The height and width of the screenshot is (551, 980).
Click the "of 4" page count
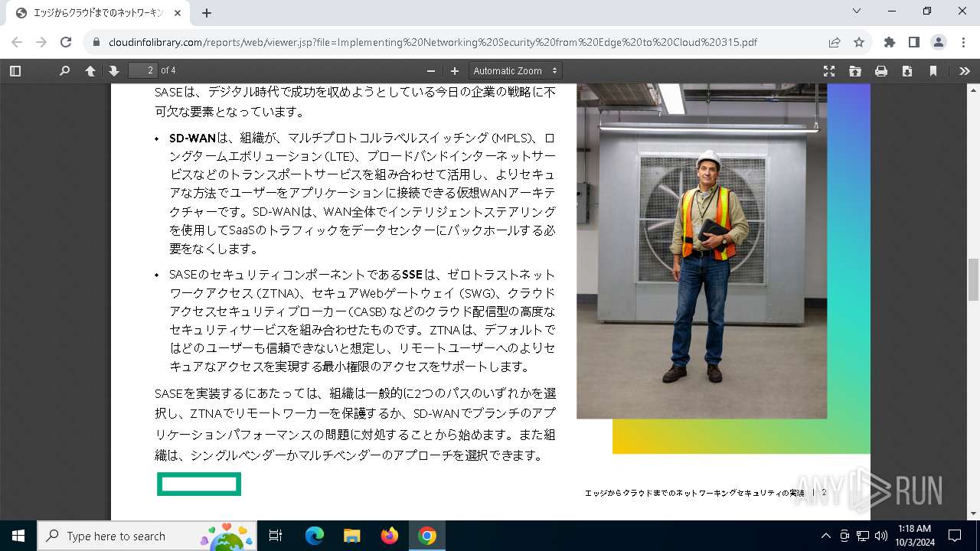click(168, 70)
